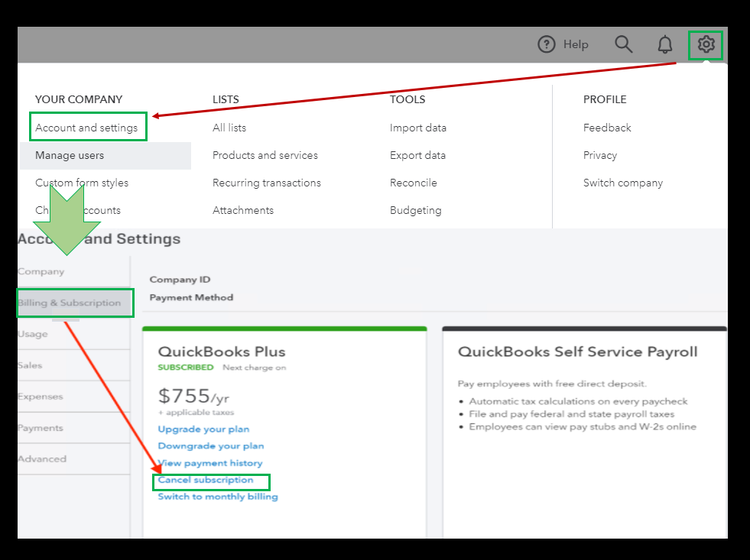
Task: Click 'Pay employees with free direct deposit.' text
Action: [552, 384]
